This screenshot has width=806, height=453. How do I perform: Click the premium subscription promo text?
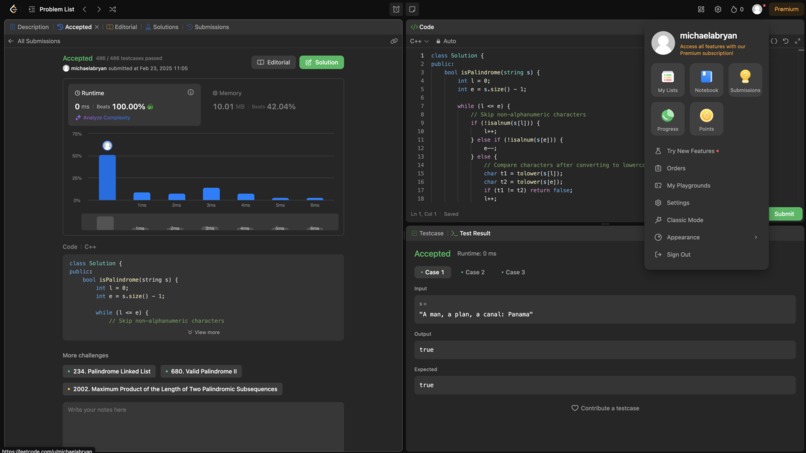pos(712,49)
